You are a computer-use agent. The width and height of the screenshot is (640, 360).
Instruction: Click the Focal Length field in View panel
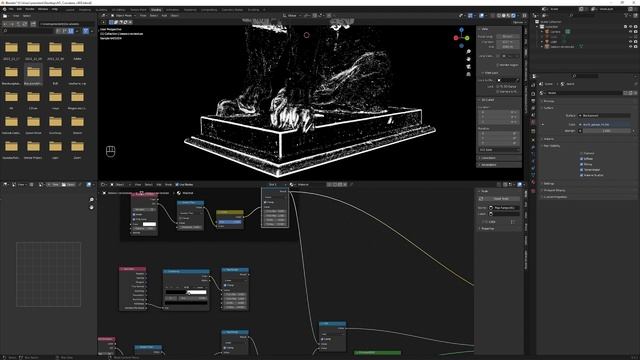(x=508, y=36)
